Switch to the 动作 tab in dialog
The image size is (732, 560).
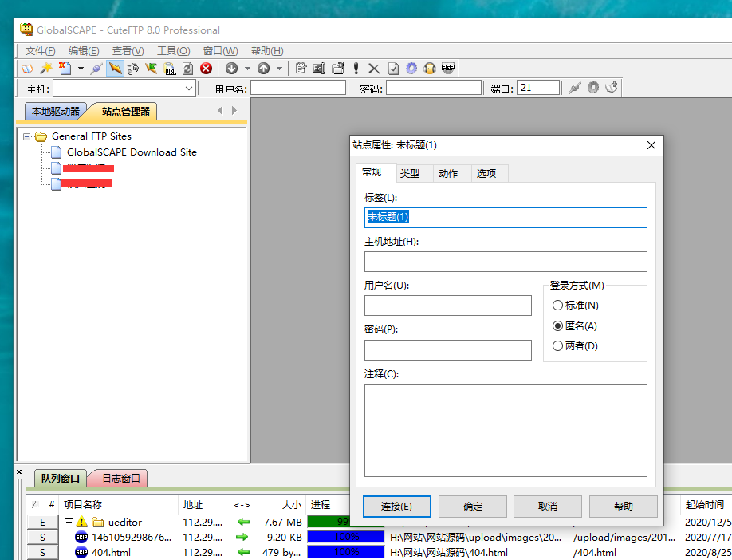[448, 173]
